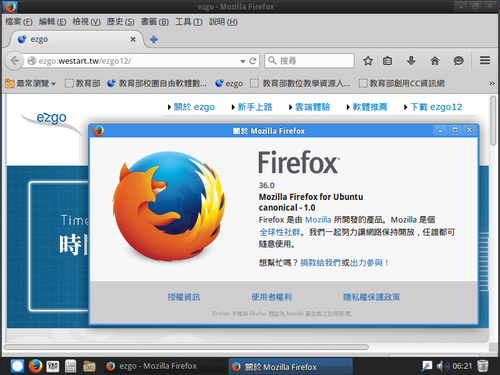Bookmark this page with the star icon
The image size is (500, 375).
point(368,61)
